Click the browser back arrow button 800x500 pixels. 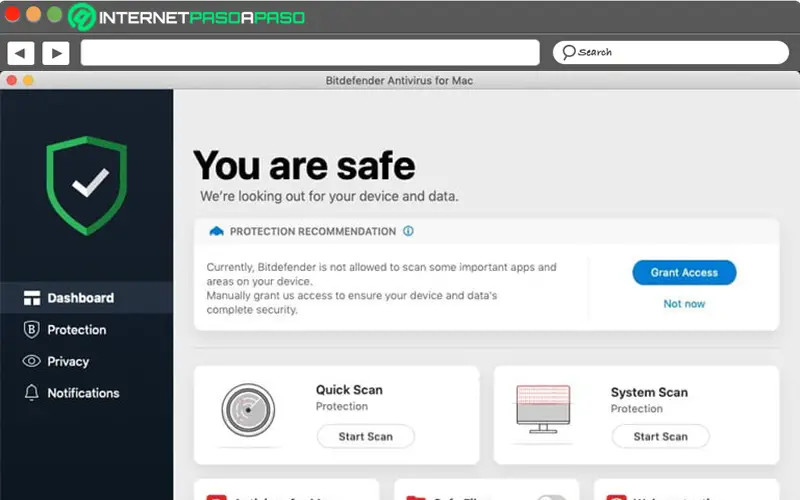(x=21, y=53)
